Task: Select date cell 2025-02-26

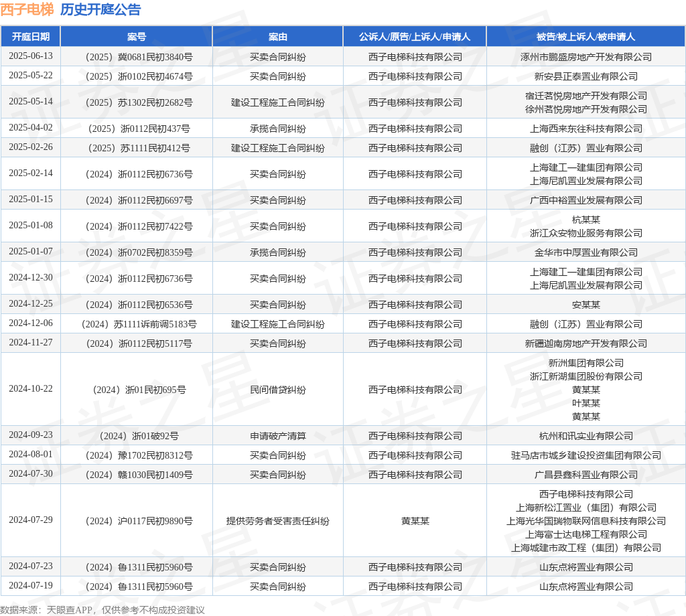Action: (x=31, y=147)
